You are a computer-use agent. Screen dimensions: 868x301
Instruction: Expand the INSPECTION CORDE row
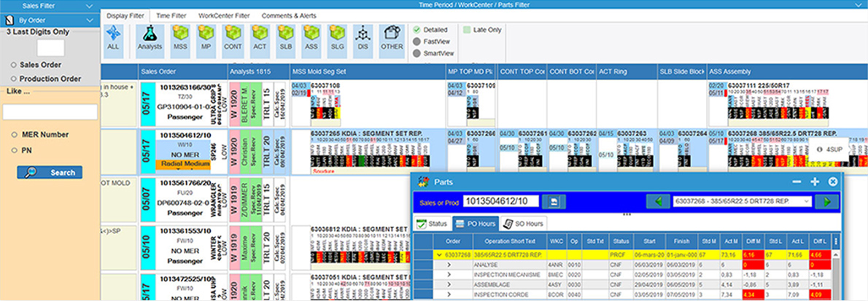pyautogui.click(x=449, y=295)
